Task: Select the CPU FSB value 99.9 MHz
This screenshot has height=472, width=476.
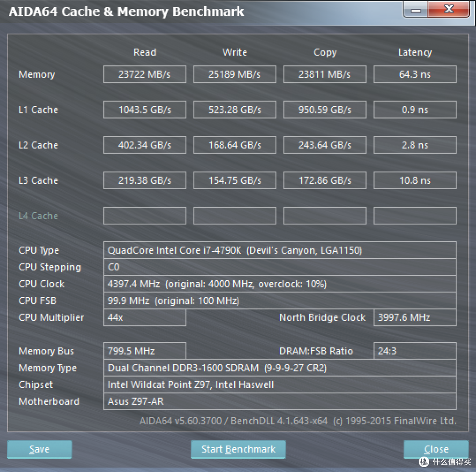Action: click(x=279, y=300)
